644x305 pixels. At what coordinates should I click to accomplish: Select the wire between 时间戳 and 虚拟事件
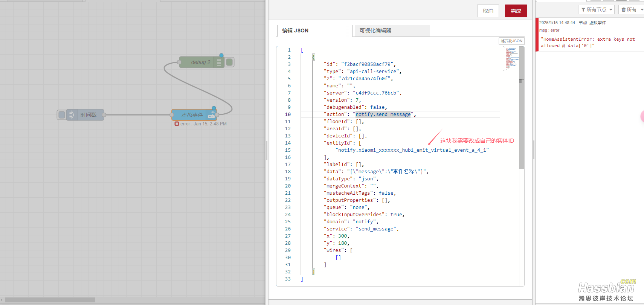click(138, 115)
